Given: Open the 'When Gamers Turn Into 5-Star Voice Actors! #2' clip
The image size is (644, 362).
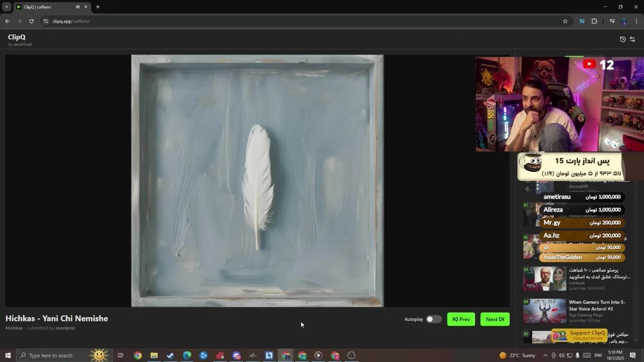Looking at the screenshot, I should click(597, 305).
